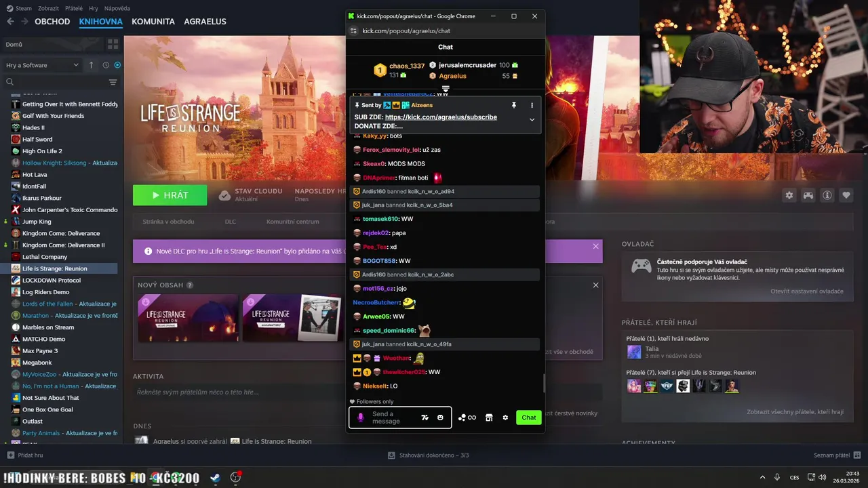Open first Life is Strange DLC thumbnail
This screenshot has height=488, width=868.
click(x=188, y=318)
